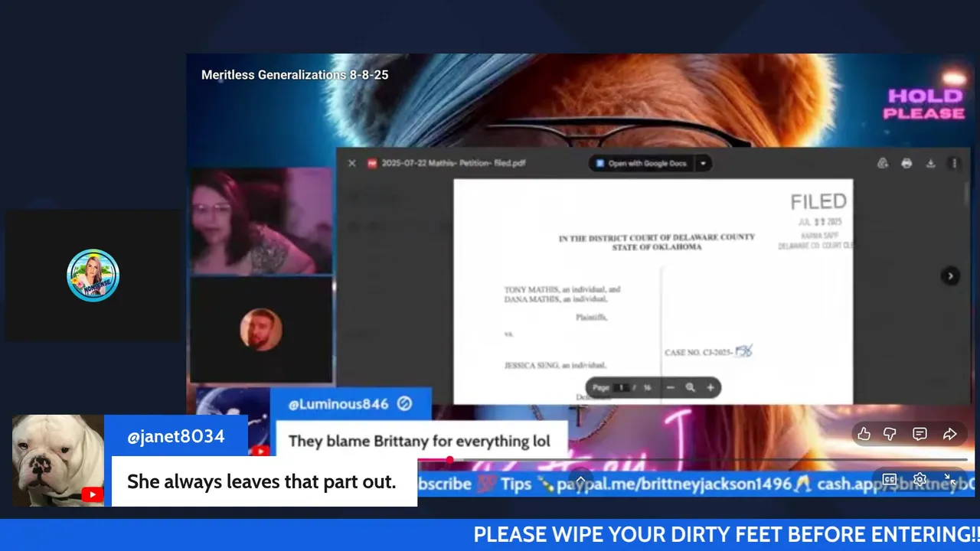Screen dimensions: 980x551
Task: Click the 'TONY MATHIS, an individual' line
Action: point(562,290)
